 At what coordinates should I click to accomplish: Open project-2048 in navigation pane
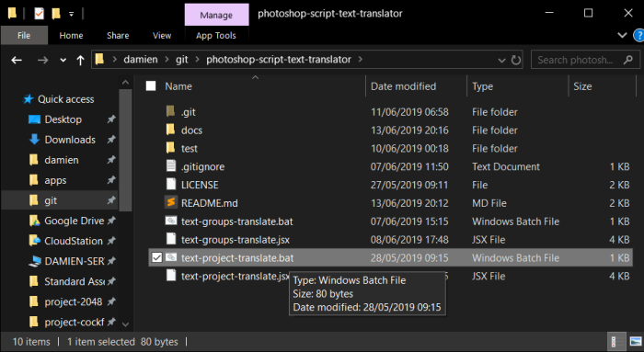(73, 301)
